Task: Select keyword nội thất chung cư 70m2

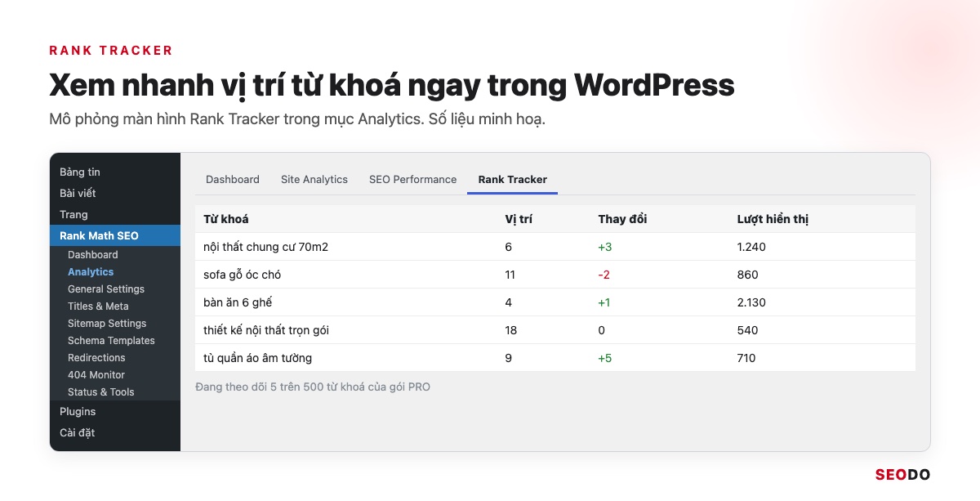Action: point(265,247)
